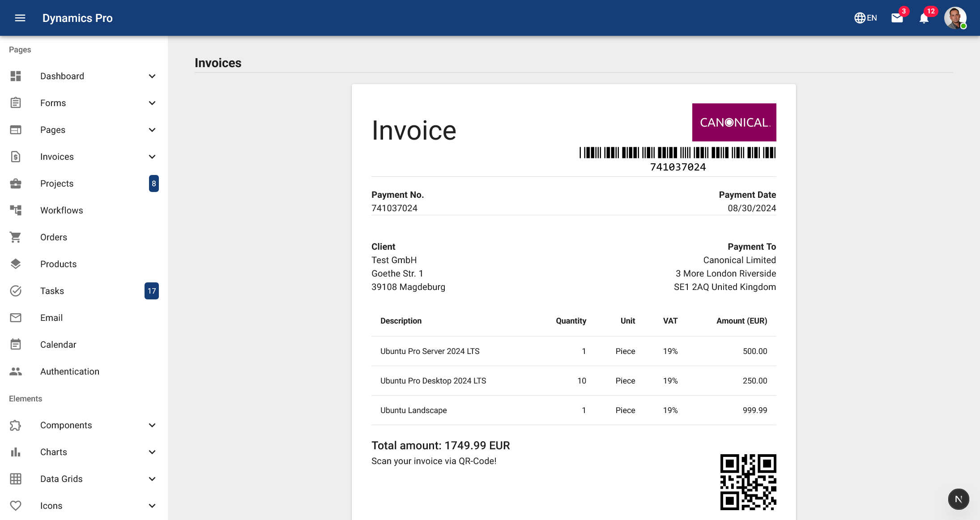Viewport: 980px width, 520px height.
Task: Switch language via globe EN icon
Action: point(865,18)
